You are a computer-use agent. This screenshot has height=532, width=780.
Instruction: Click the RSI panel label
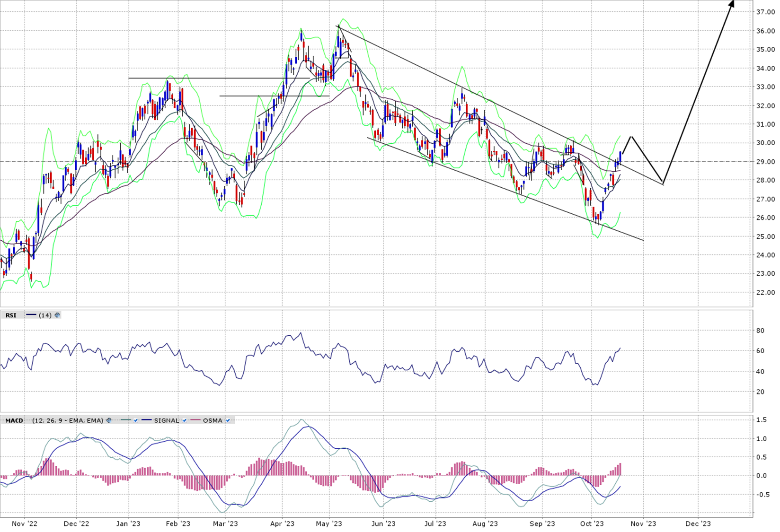10,315
